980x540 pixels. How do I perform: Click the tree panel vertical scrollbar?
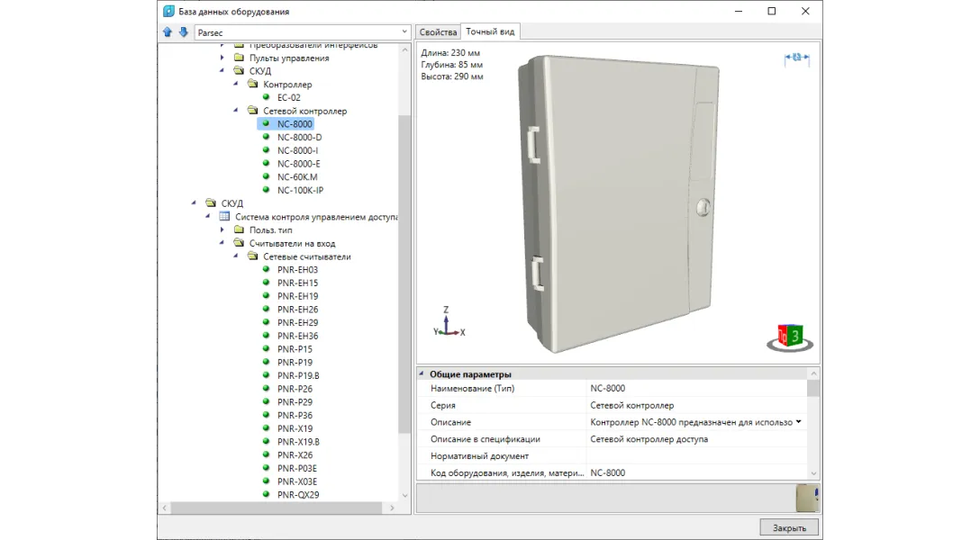pos(404,270)
